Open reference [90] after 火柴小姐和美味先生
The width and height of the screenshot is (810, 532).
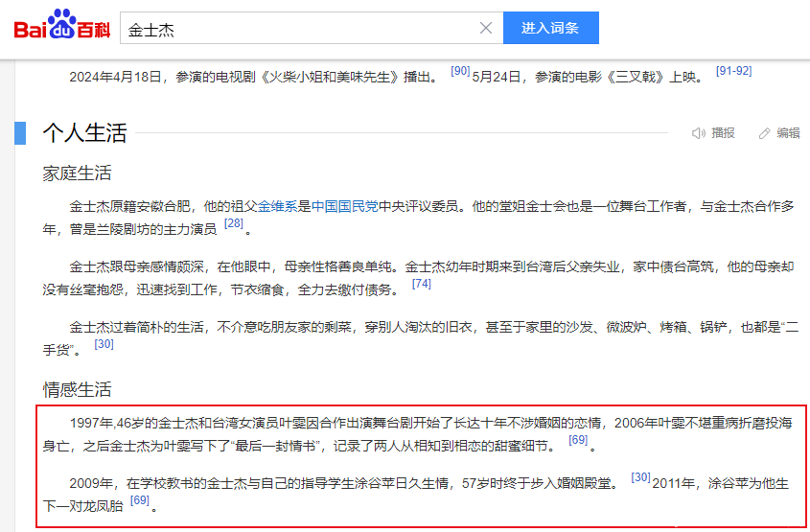460,72
